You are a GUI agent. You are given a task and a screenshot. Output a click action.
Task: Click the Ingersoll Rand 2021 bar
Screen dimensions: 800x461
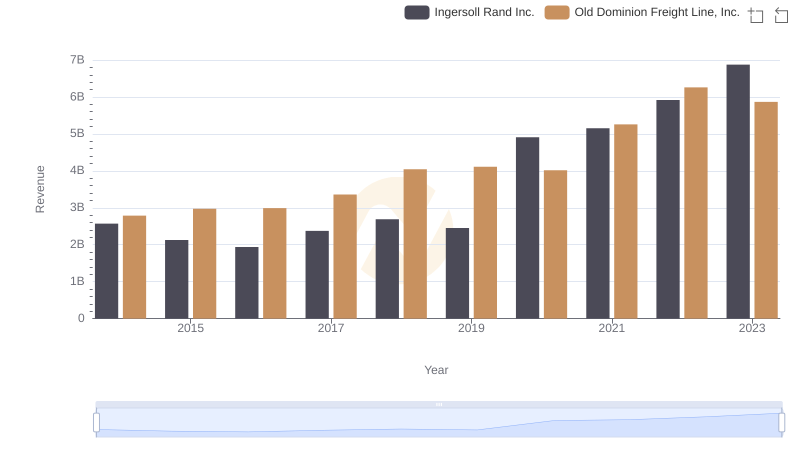[597, 223]
